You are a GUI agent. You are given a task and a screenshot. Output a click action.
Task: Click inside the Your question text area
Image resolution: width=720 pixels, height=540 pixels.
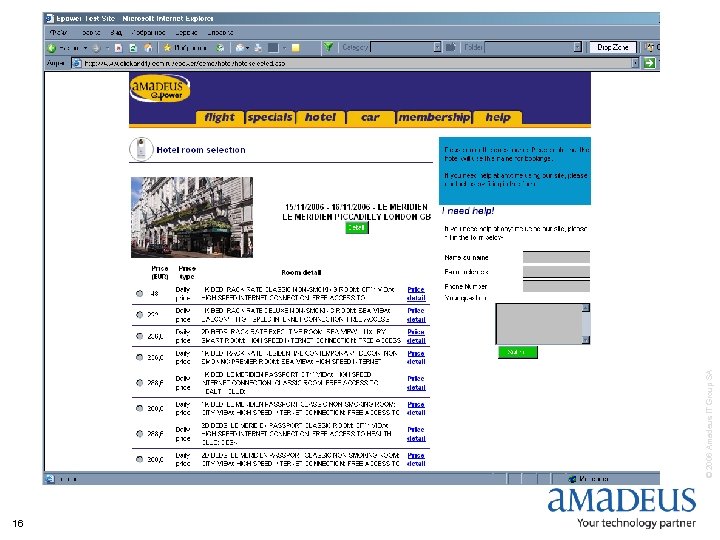(539, 324)
